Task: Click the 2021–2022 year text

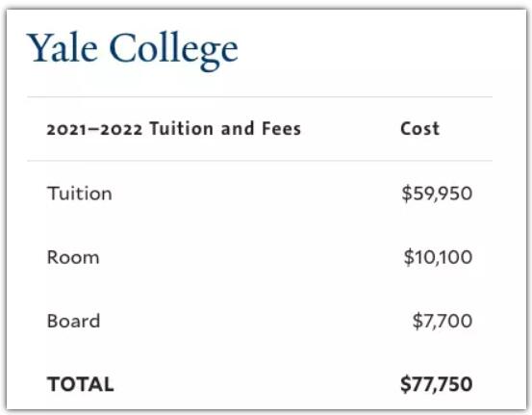Action: point(94,129)
